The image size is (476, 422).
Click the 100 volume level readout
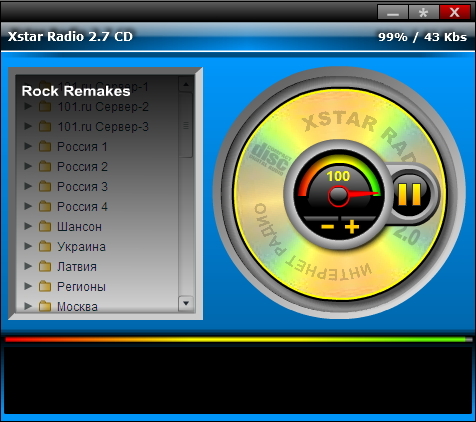coord(338,176)
